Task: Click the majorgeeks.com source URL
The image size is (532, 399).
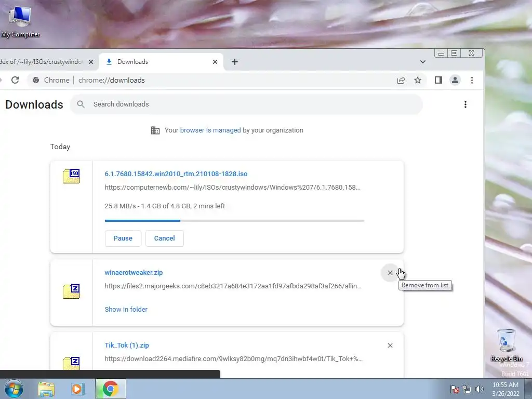Action: tap(233, 286)
